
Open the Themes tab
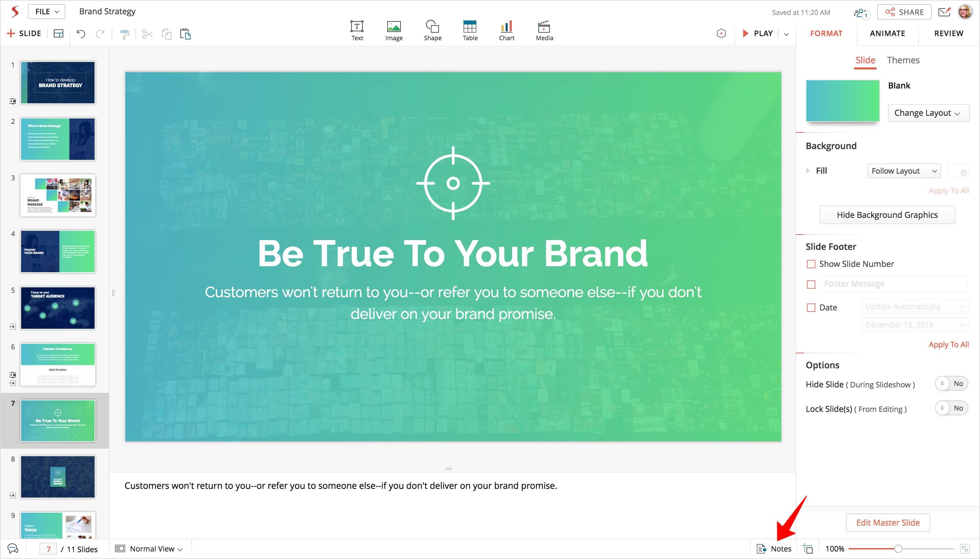pyautogui.click(x=903, y=60)
